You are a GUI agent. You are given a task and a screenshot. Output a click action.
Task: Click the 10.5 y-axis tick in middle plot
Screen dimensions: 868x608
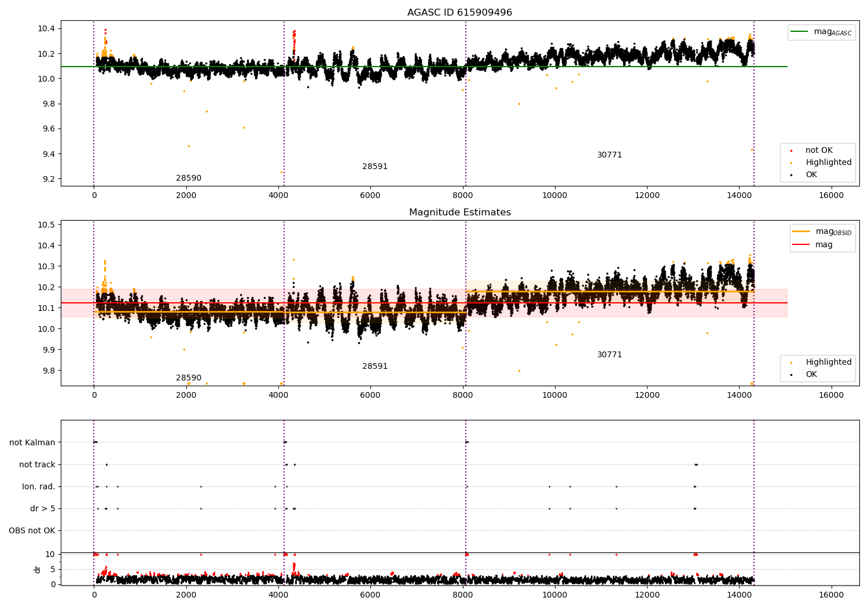(x=46, y=225)
